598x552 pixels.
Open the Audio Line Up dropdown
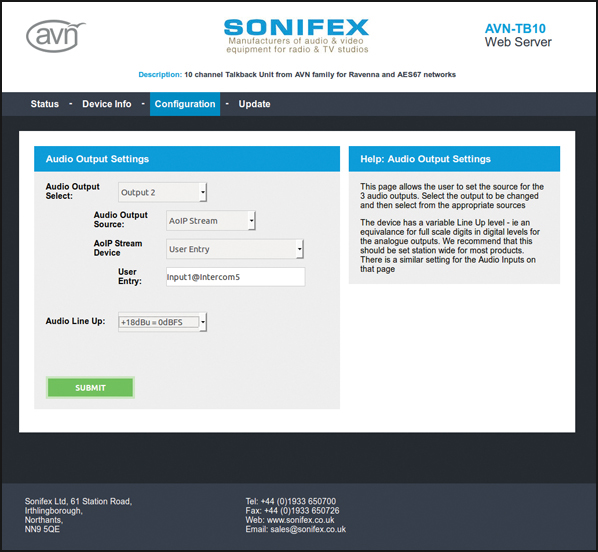point(162,322)
